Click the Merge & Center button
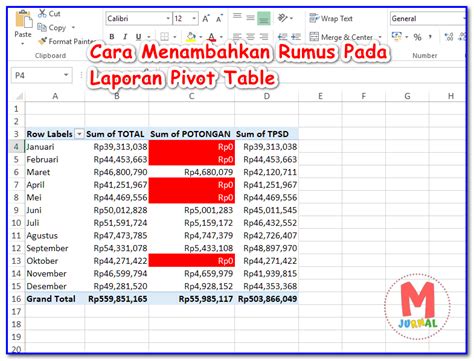Image resolution: width=474 pixels, height=361 pixels. tap(345, 37)
